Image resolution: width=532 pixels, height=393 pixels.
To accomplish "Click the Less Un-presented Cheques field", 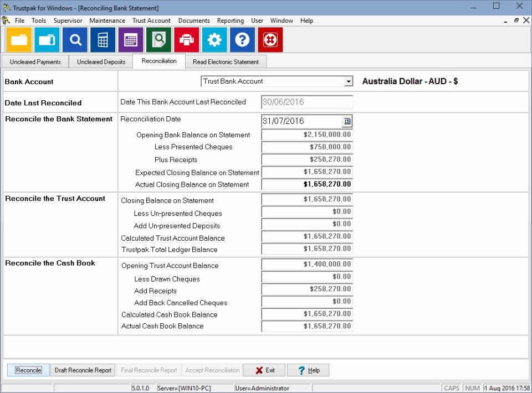I will click(307, 212).
